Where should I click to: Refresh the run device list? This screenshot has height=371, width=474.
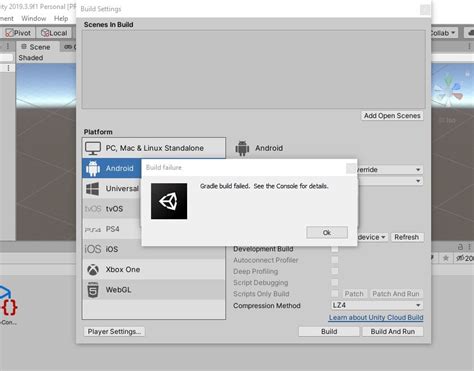tap(407, 237)
